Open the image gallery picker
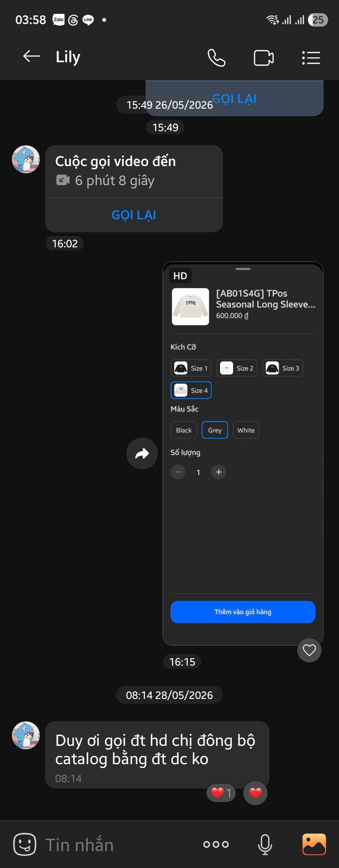This screenshot has width=339, height=868. (314, 844)
